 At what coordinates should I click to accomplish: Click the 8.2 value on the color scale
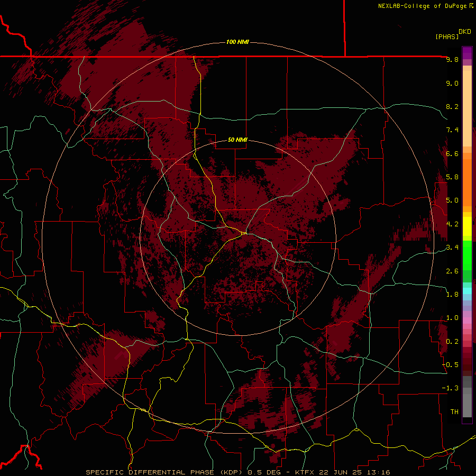pos(452,106)
